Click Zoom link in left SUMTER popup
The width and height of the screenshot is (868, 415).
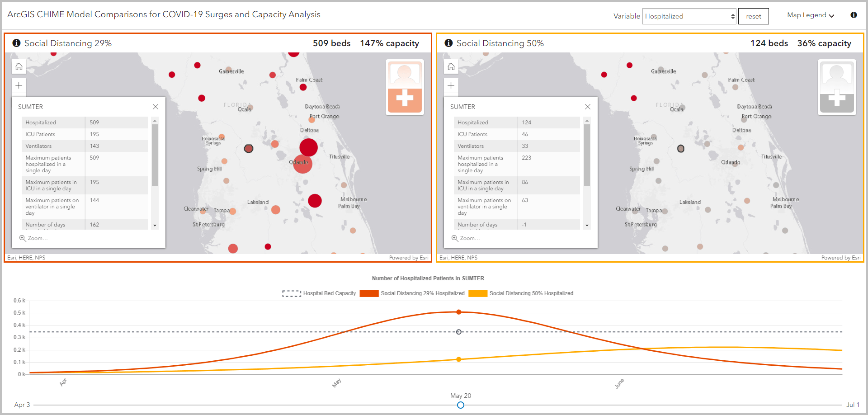tap(33, 238)
